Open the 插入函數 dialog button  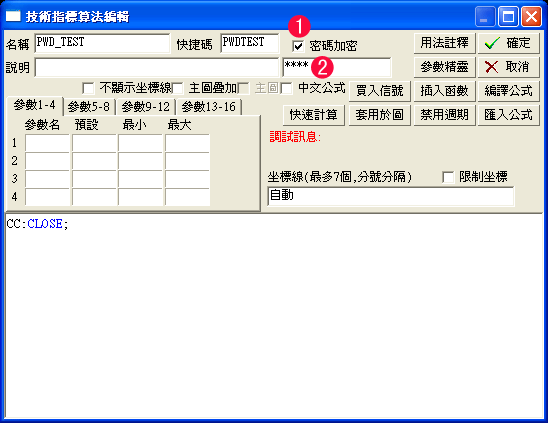click(444, 91)
